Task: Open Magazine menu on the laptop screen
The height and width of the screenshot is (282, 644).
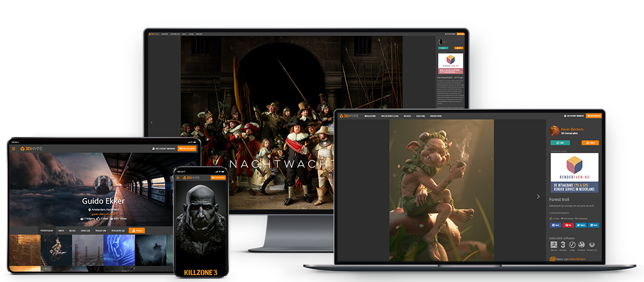Action: pyautogui.click(x=370, y=116)
